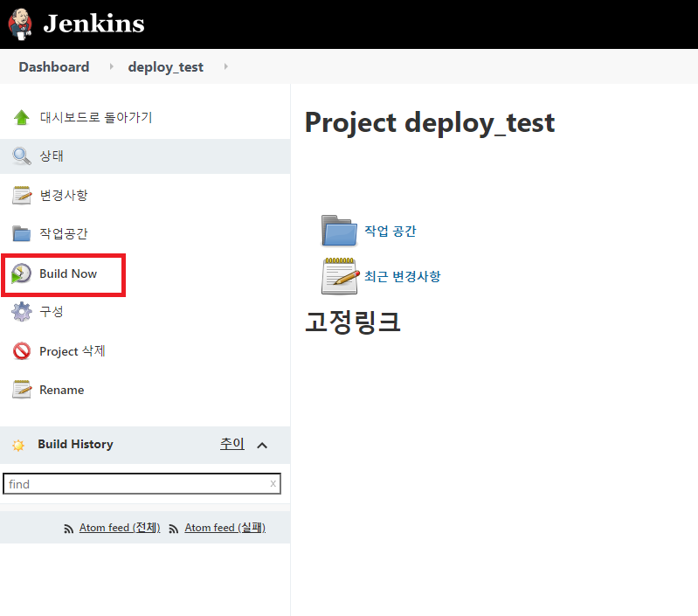
Task: Start a build with Build Now
Action: coord(68,273)
